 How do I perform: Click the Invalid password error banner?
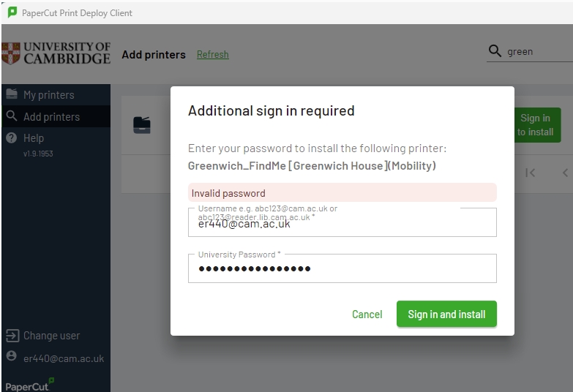click(x=342, y=193)
